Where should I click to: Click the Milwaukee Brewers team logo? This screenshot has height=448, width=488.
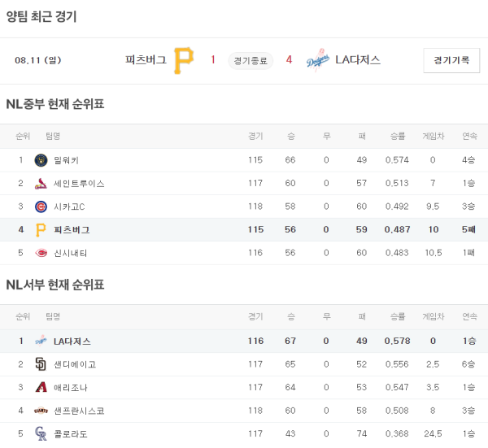click(x=41, y=160)
